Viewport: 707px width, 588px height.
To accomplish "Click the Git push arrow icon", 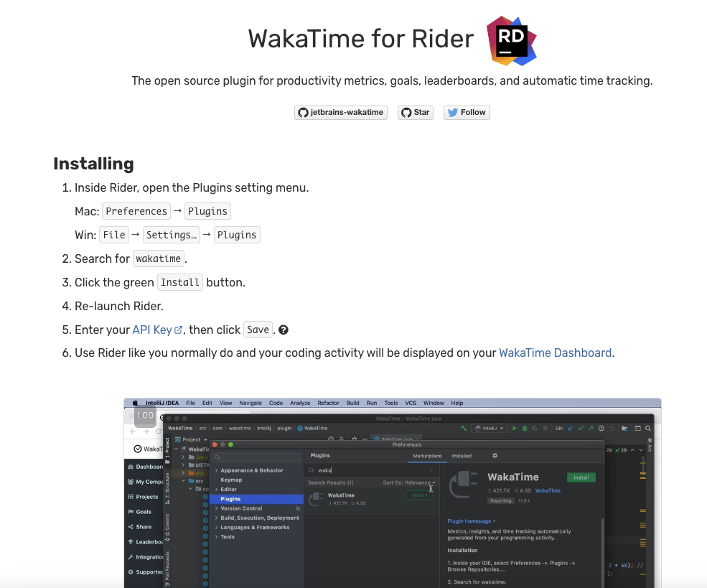I will 591,429.
